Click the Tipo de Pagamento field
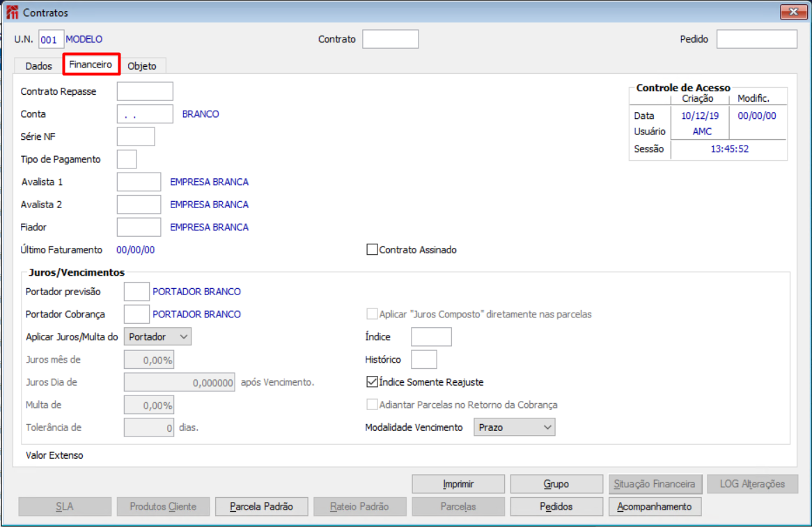The image size is (812, 527). coord(127,159)
